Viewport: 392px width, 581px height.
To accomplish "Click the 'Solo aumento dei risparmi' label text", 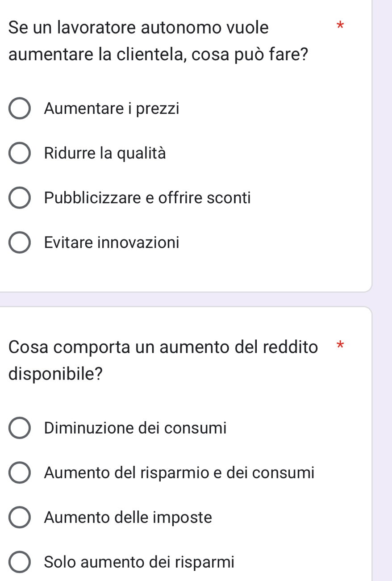I will tap(139, 562).
